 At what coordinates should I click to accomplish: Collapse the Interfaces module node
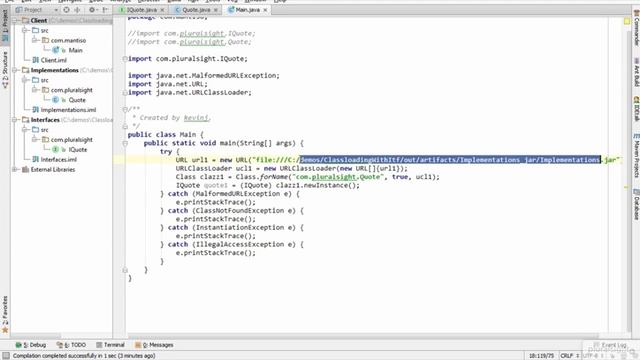click(x=15, y=120)
